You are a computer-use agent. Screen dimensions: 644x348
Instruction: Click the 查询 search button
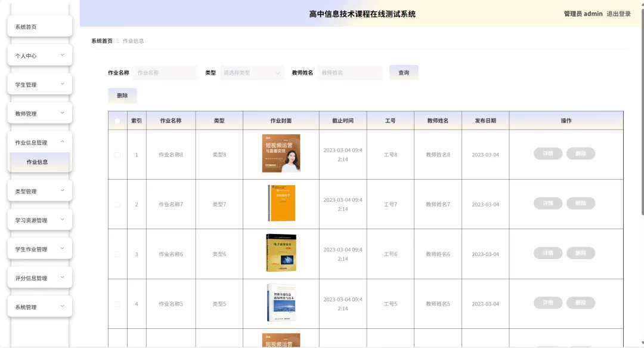404,73
